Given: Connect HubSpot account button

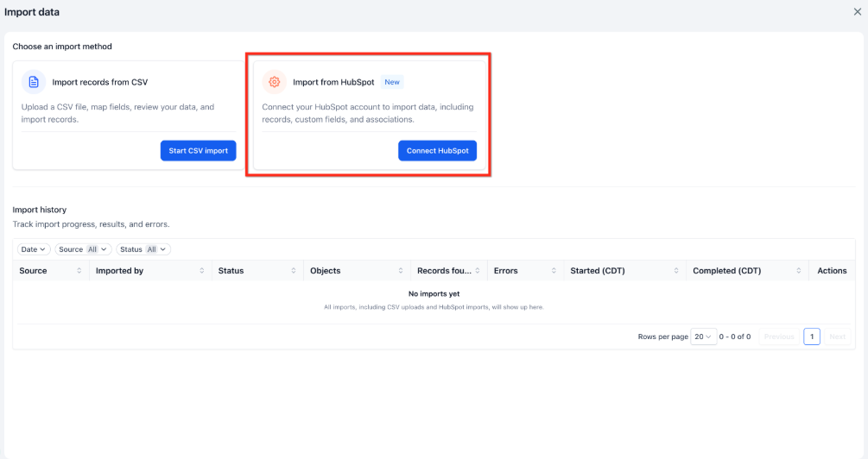Looking at the screenshot, I should pyautogui.click(x=437, y=150).
